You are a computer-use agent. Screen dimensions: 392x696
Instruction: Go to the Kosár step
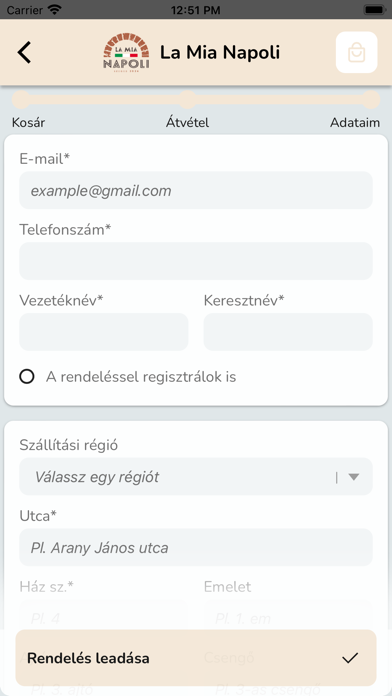[x=28, y=123]
